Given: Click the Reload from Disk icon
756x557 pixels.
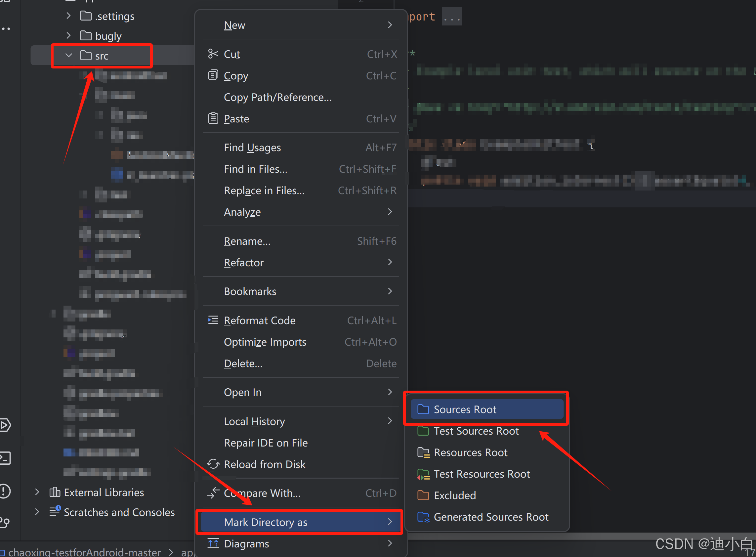Looking at the screenshot, I should [213, 464].
